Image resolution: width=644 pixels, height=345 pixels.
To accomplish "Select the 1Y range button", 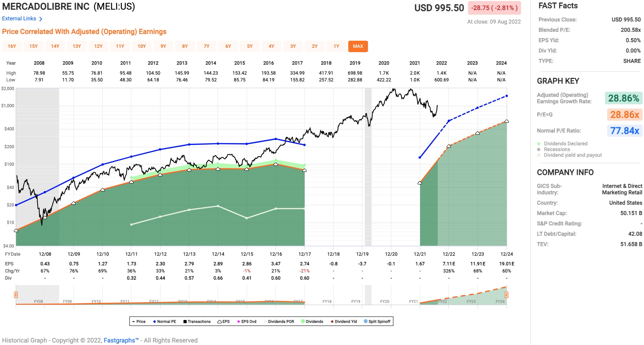I will pos(336,46).
